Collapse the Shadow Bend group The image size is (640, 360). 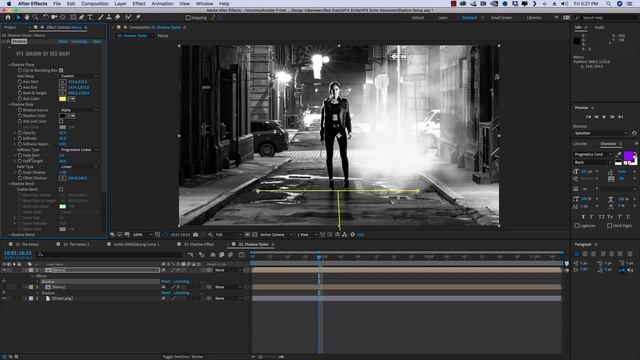pos(9,184)
